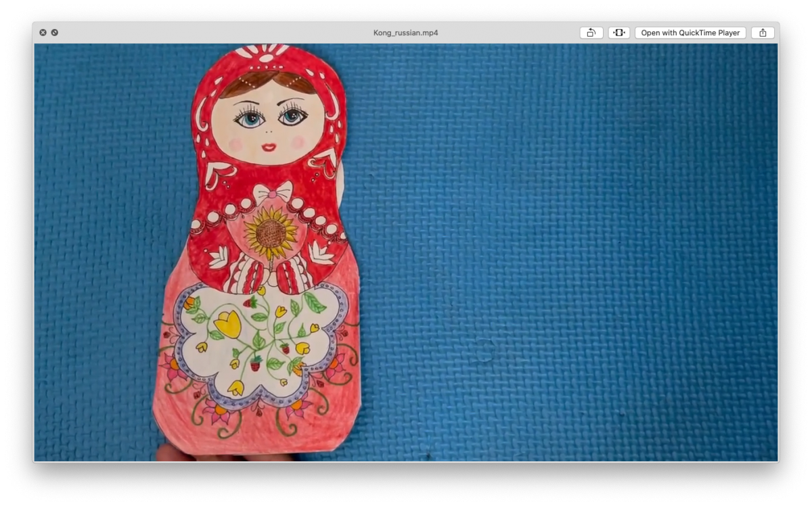This screenshot has width=812, height=506.
Task: Close the Quick Look preview window
Action: click(x=43, y=32)
